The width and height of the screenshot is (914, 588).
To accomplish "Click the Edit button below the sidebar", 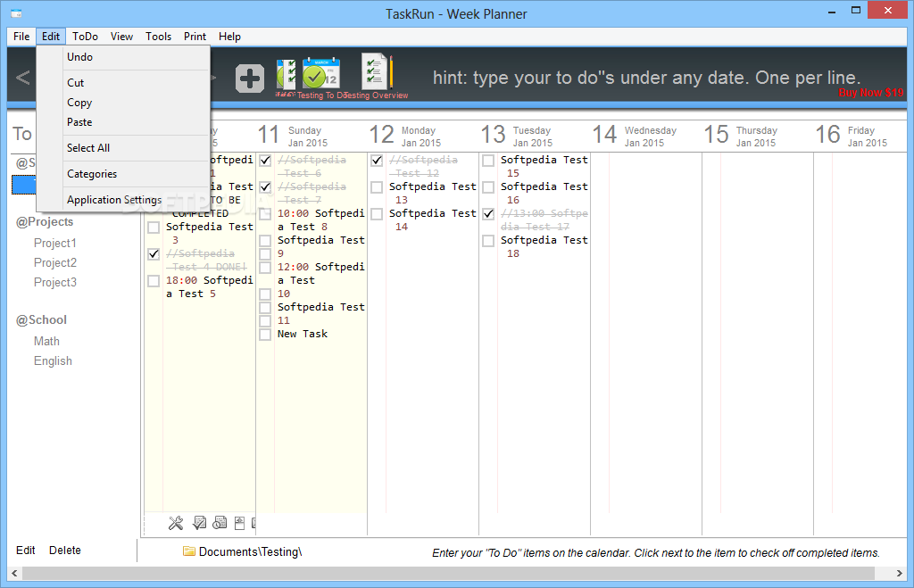I will click(x=26, y=551).
